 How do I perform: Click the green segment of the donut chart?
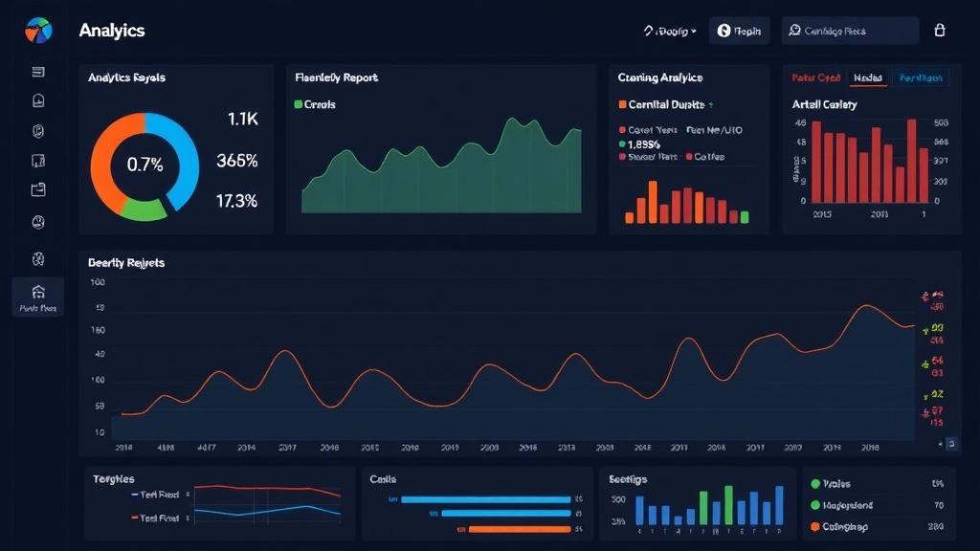pyautogui.click(x=144, y=210)
